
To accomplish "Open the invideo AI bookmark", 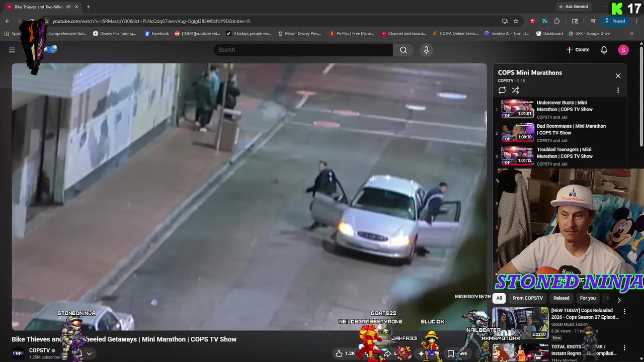I will [507, 34].
